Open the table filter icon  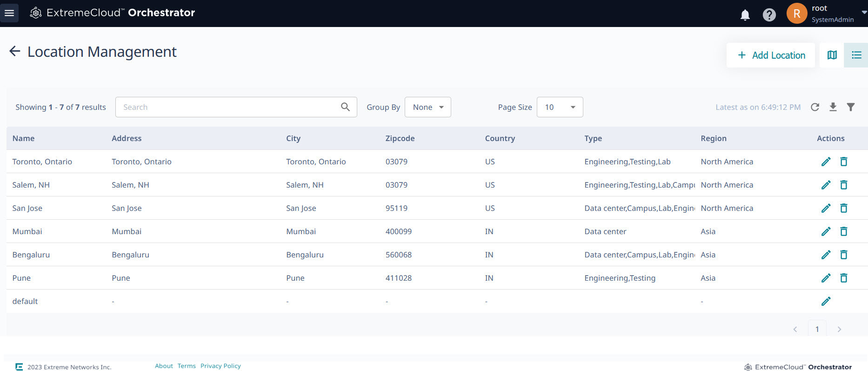[x=851, y=107]
